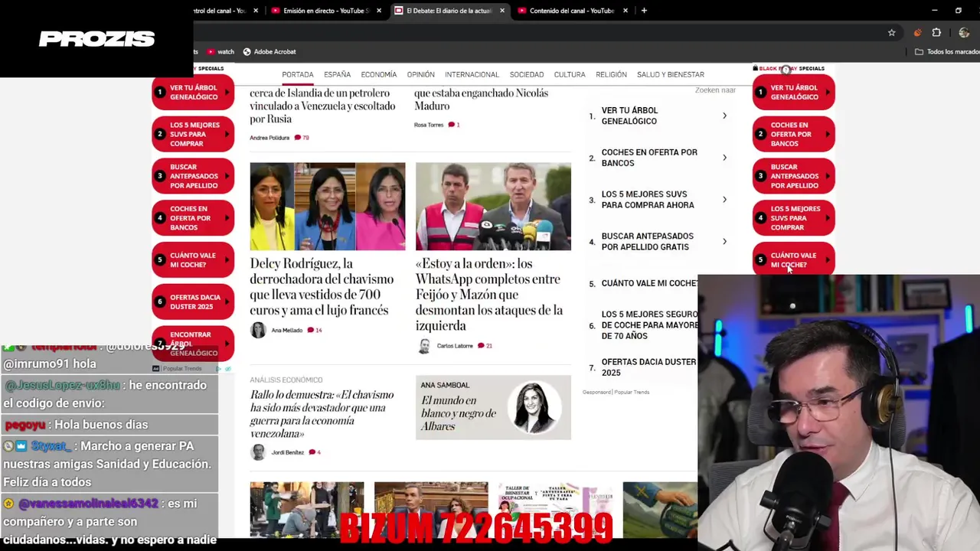Click the Delcy Rodríguez photo thumbnail
The width and height of the screenshot is (980, 551).
[x=328, y=207]
